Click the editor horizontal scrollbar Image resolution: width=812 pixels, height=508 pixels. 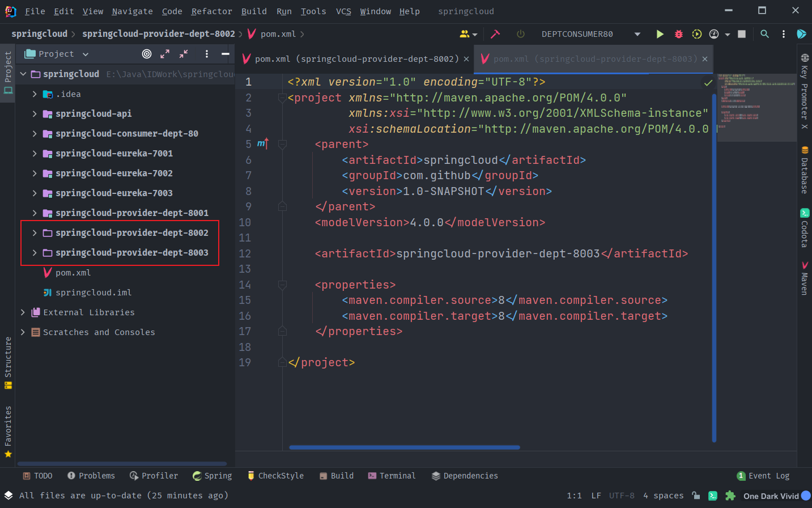404,447
